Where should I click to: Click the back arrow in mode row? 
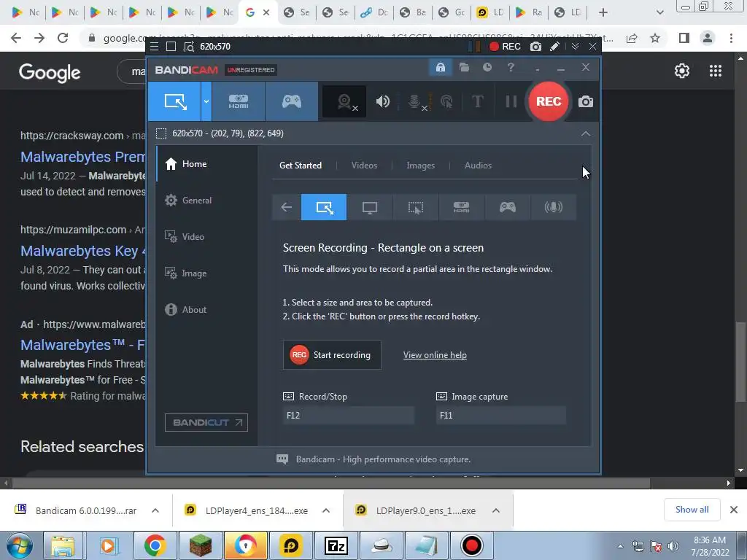click(286, 207)
